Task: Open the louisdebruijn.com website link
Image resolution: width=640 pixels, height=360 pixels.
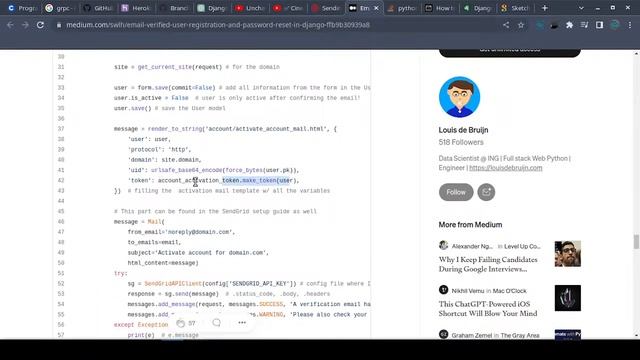Action: click(505, 168)
